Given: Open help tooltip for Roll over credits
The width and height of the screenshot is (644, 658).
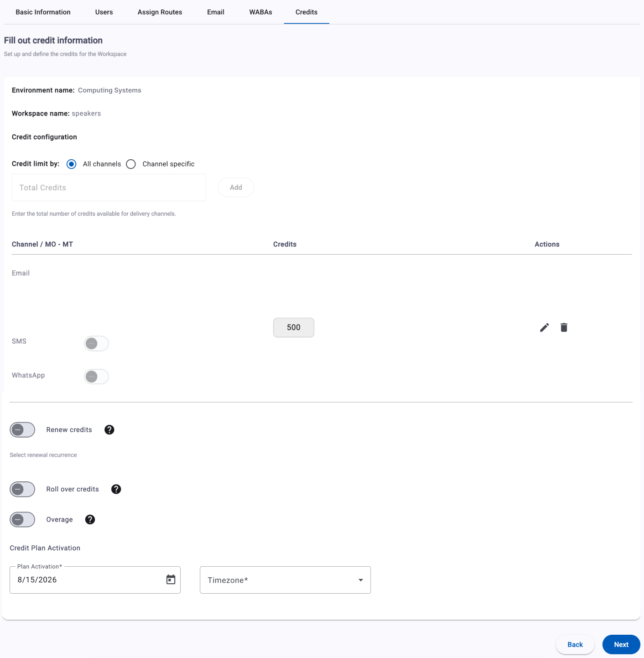Looking at the screenshot, I should pos(116,489).
